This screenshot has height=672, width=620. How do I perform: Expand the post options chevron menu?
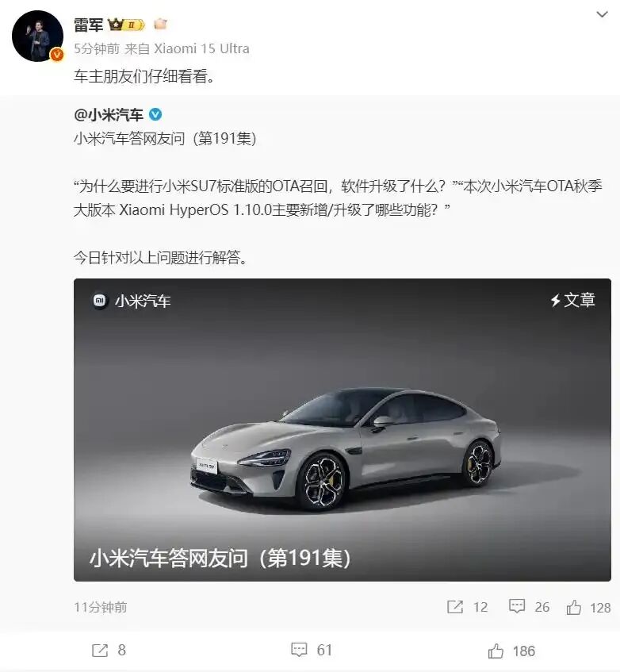coord(602,14)
